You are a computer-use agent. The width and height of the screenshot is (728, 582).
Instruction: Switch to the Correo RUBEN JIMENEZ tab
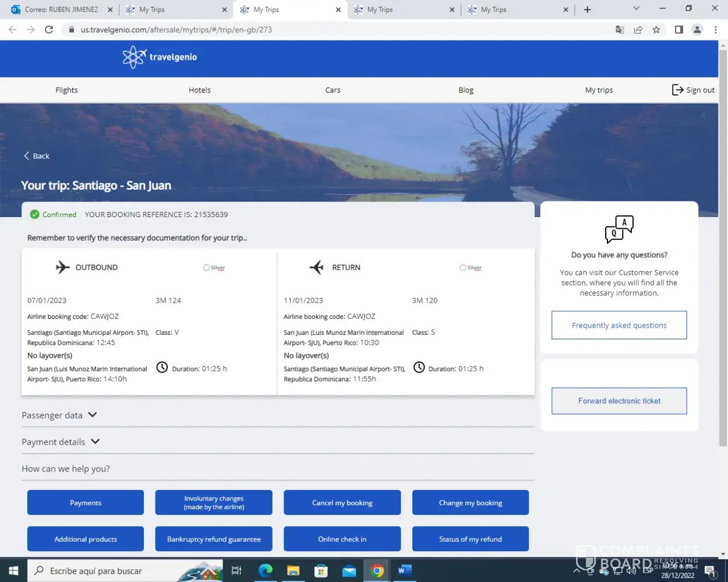pyautogui.click(x=61, y=9)
